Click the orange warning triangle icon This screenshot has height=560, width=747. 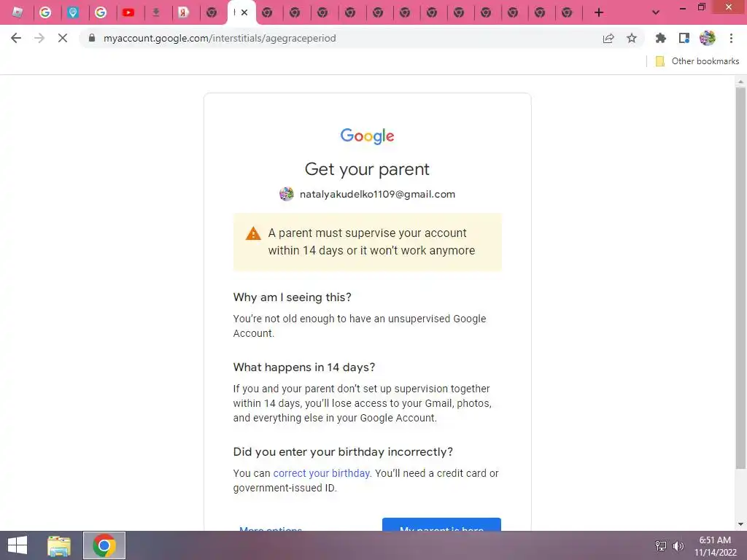click(x=253, y=233)
